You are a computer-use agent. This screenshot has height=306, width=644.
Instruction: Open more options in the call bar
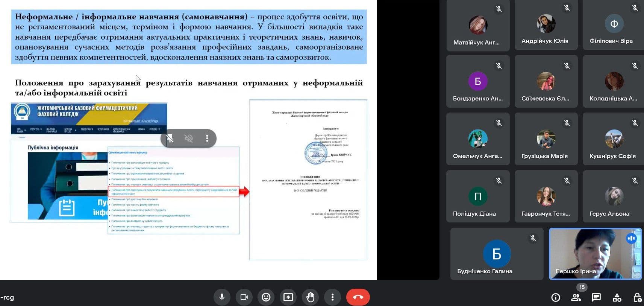332,297
